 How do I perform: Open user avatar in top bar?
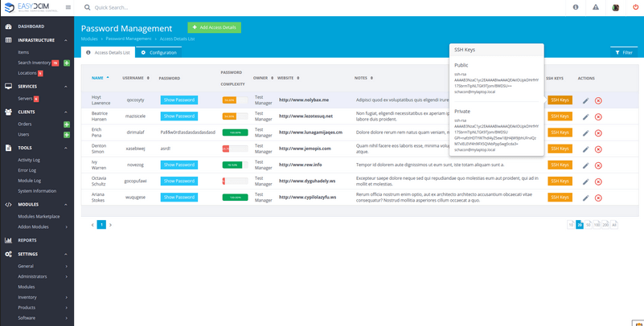(615, 7)
